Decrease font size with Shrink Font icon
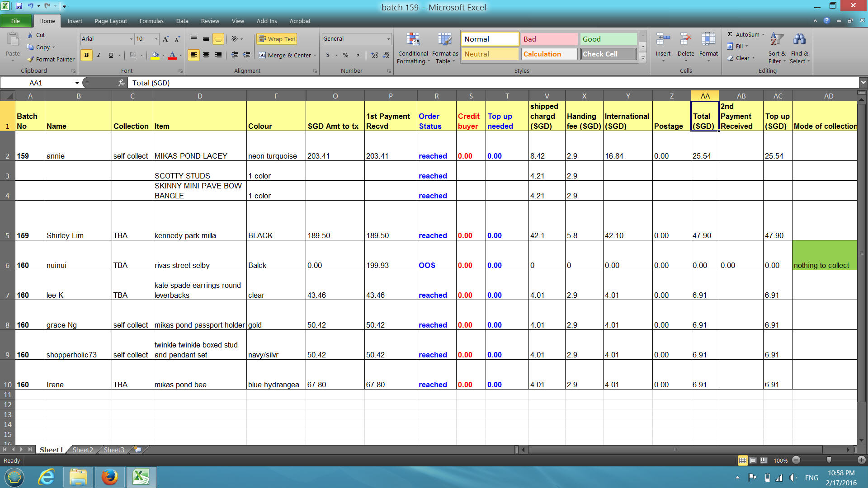 tap(177, 39)
